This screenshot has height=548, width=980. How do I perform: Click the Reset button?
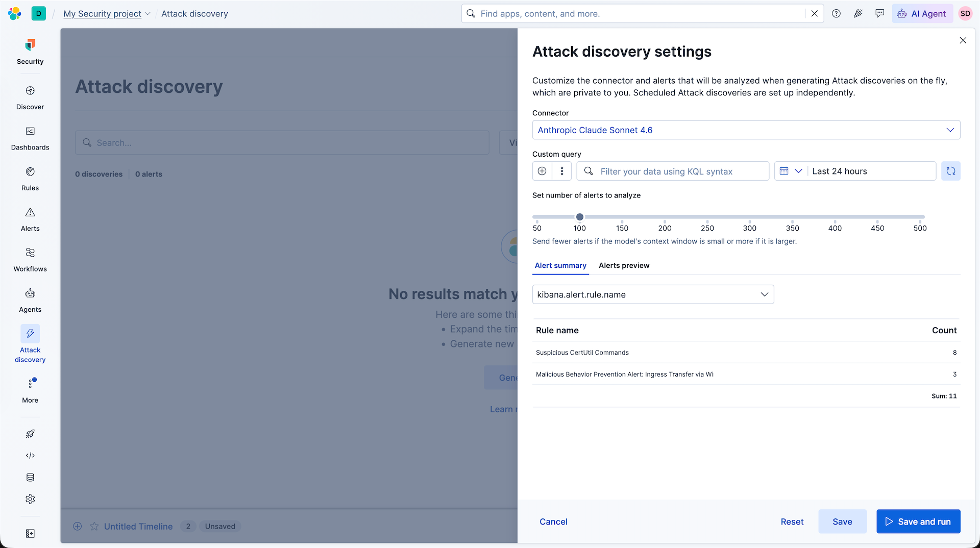[x=792, y=521]
